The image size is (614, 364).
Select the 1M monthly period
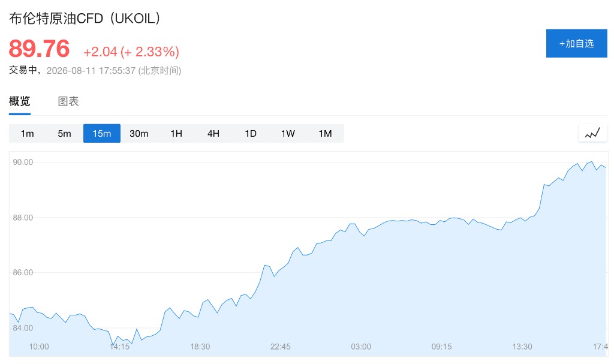(x=325, y=134)
